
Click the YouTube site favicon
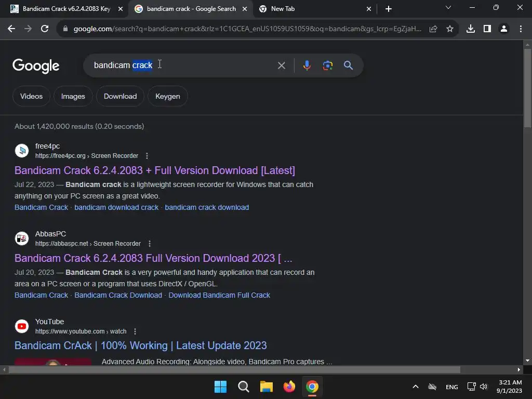pos(22,326)
